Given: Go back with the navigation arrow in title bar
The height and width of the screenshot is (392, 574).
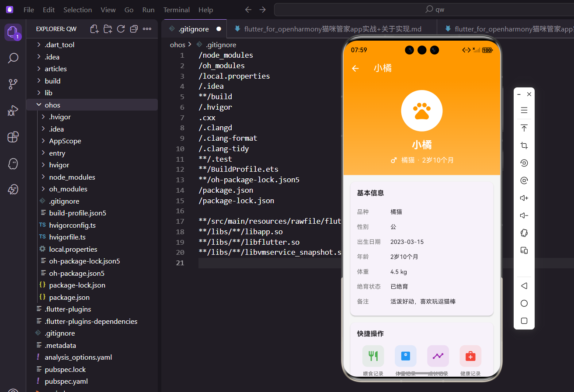Looking at the screenshot, I should tap(248, 10).
